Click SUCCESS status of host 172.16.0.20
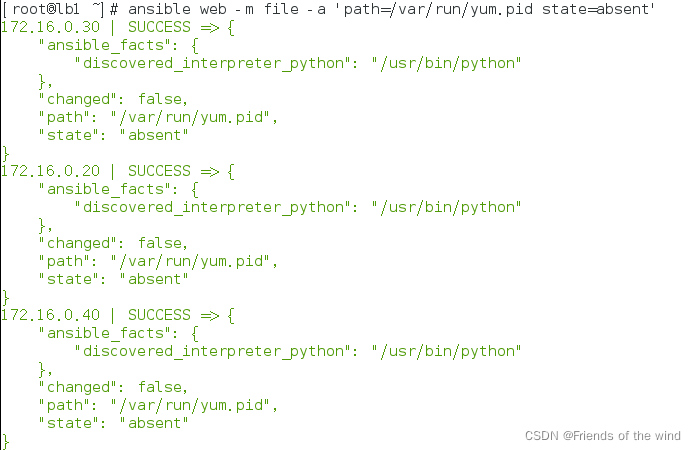The image size is (696, 450). (x=159, y=171)
